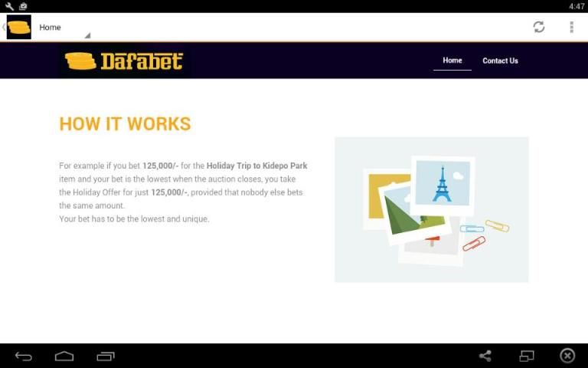588x368 pixels.
Task: Tap the Eiffel Tower photo
Action: click(x=443, y=184)
